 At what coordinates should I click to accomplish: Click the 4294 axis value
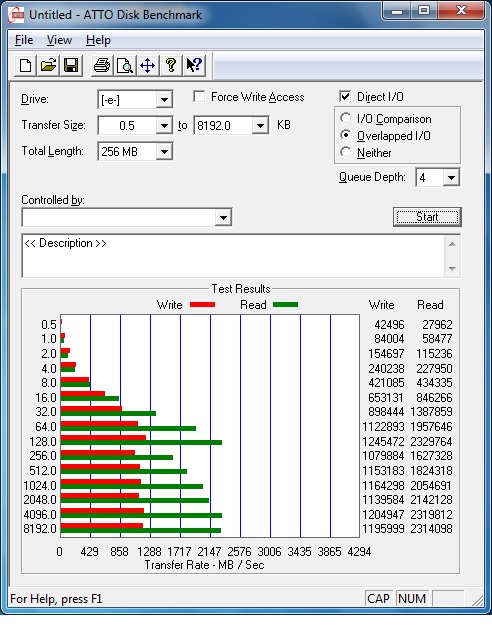point(359,552)
